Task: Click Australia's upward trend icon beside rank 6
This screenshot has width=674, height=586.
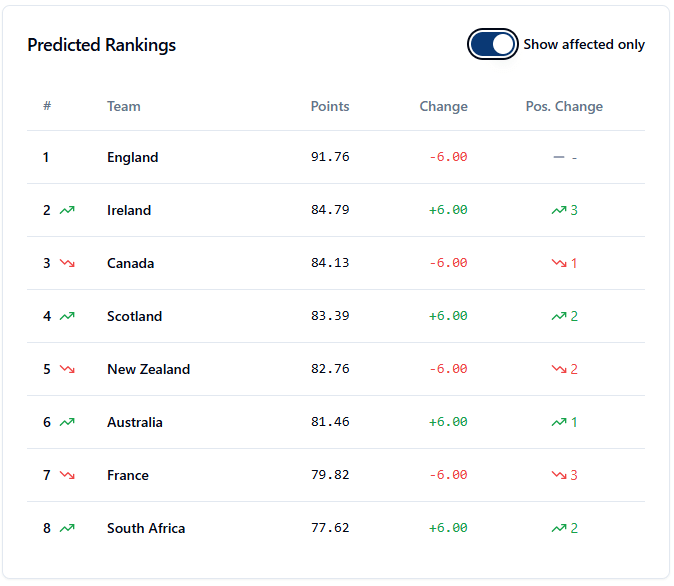Action: click(67, 422)
